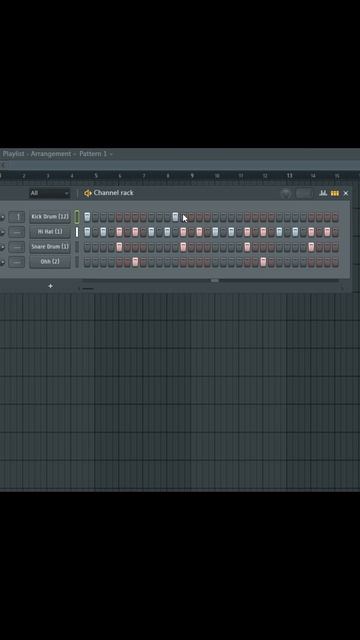Switch channel rack step sequencer view icon
The image size is (360, 640).
tap(335, 193)
